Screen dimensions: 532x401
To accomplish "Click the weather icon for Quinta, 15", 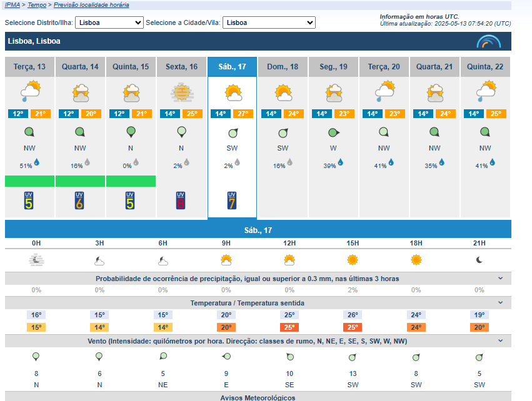I will pos(131,93).
